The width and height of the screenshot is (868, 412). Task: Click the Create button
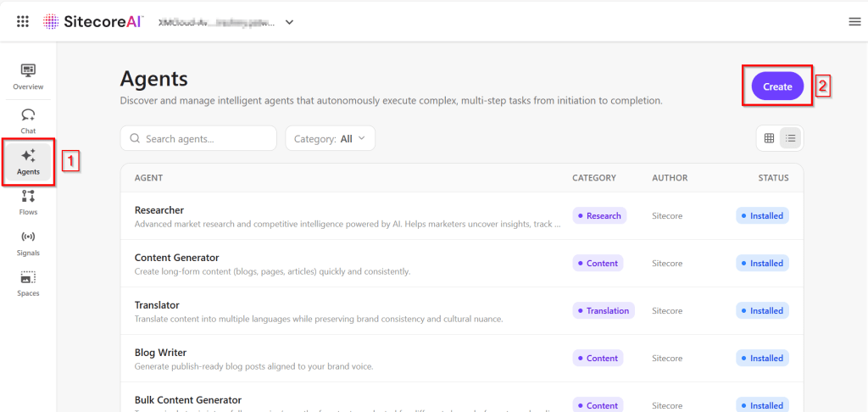(777, 86)
